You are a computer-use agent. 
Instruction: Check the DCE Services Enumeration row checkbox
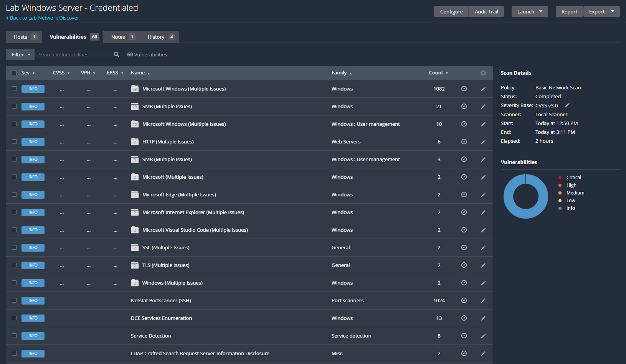point(14,318)
